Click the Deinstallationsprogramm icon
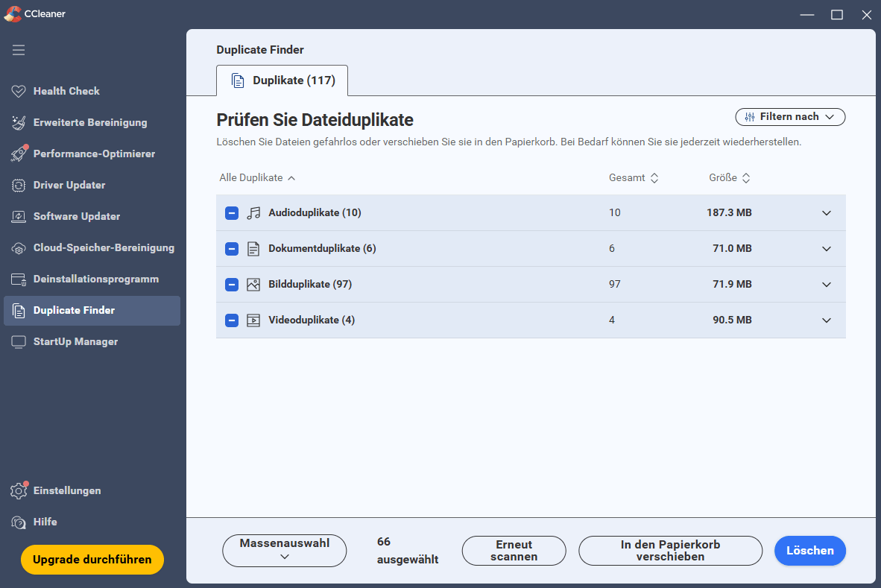This screenshot has height=588, width=881. tap(19, 279)
